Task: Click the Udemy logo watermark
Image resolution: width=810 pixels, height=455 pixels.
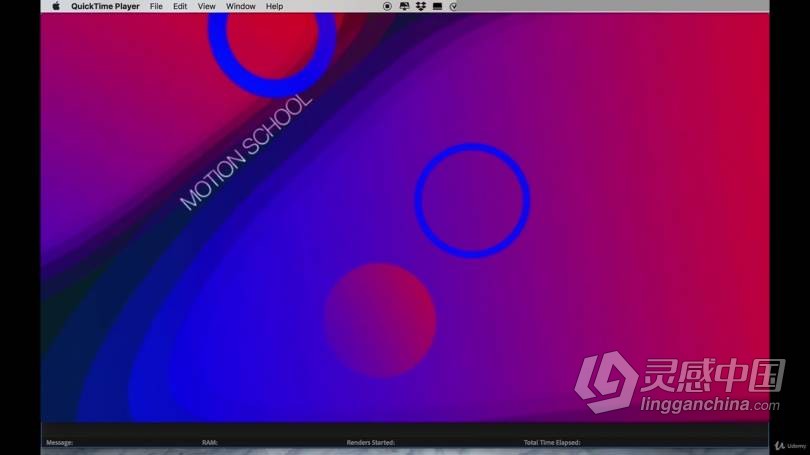Action: tap(789, 446)
